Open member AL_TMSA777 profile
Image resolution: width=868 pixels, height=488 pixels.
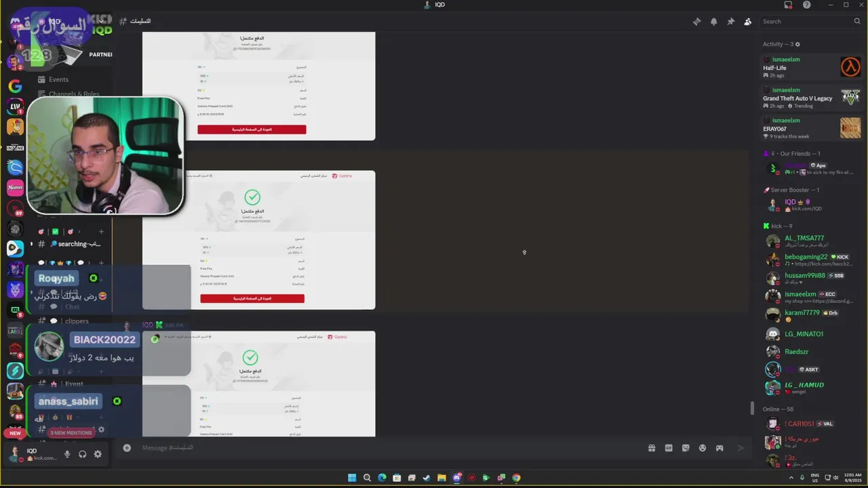811,241
